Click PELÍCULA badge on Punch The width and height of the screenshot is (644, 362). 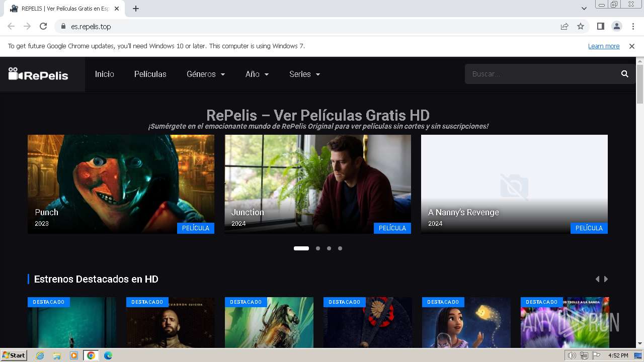coord(196,228)
